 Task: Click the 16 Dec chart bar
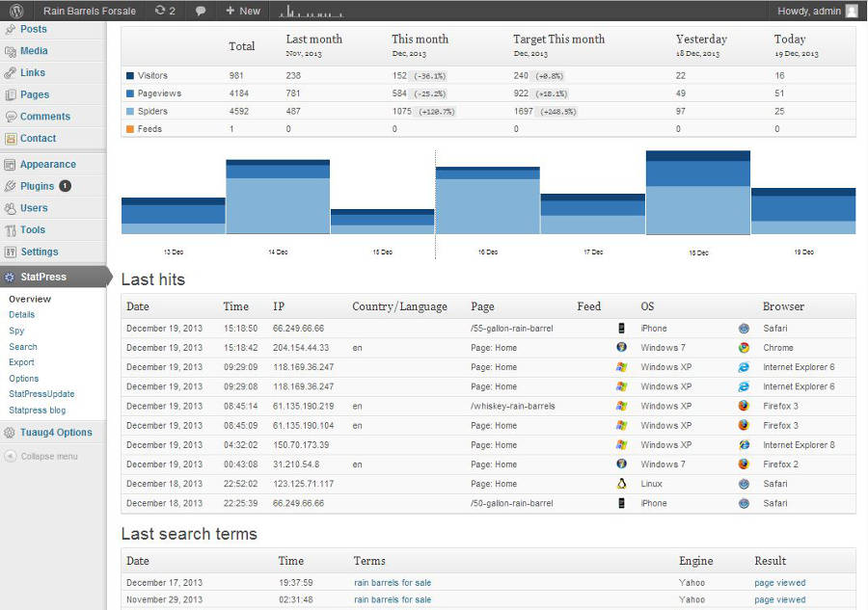click(488, 200)
